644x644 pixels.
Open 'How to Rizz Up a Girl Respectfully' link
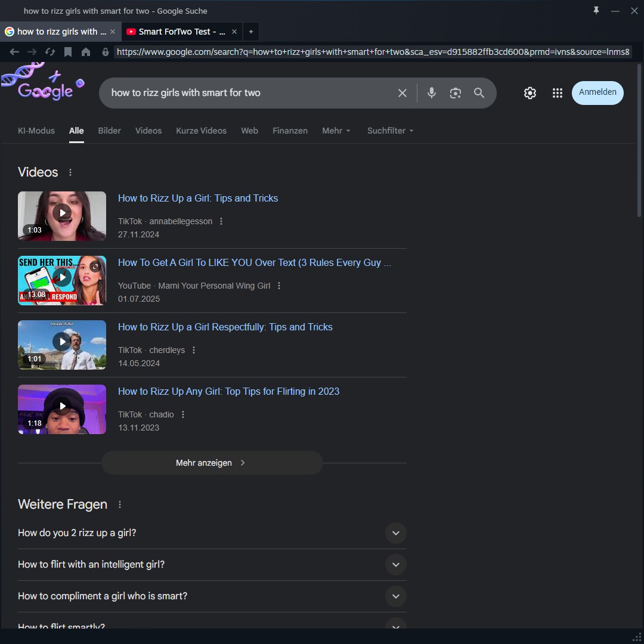(x=225, y=327)
